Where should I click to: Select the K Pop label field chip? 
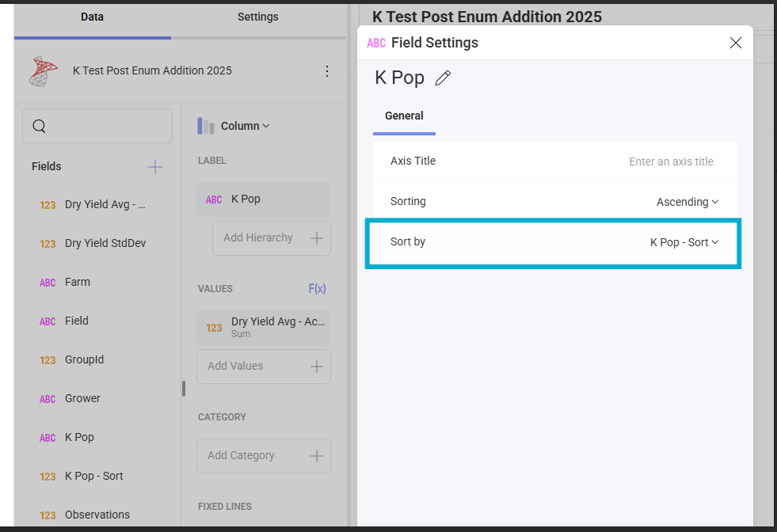pos(263,199)
